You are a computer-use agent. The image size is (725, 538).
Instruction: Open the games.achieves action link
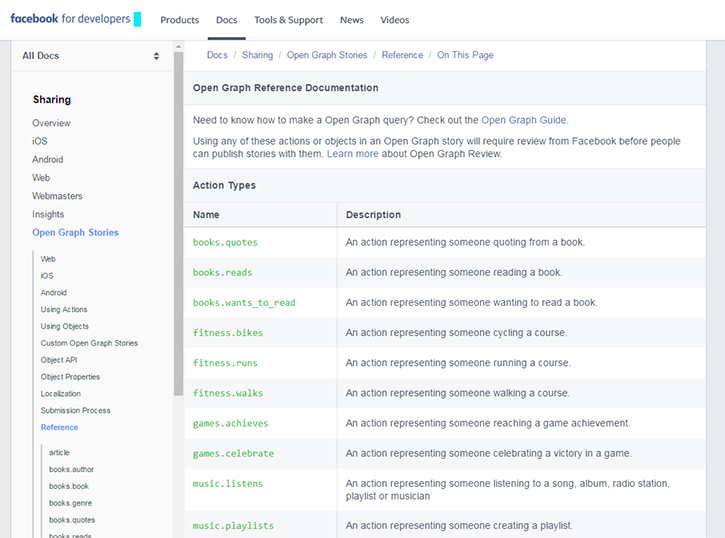(x=230, y=423)
